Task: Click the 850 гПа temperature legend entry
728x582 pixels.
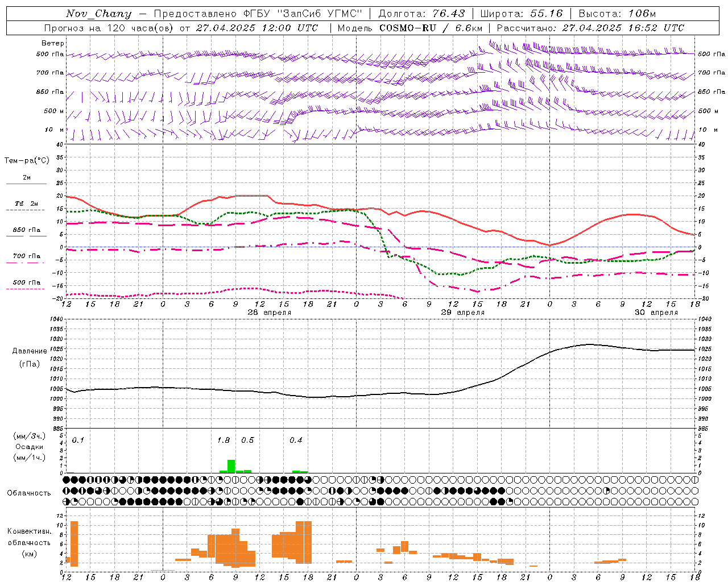Action: tap(27, 230)
